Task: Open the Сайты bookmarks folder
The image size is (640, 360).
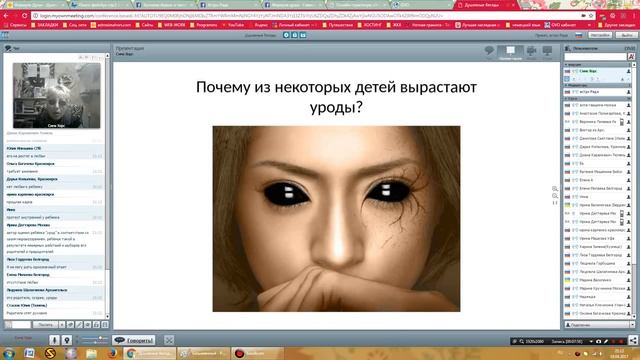Action: [x=144, y=25]
